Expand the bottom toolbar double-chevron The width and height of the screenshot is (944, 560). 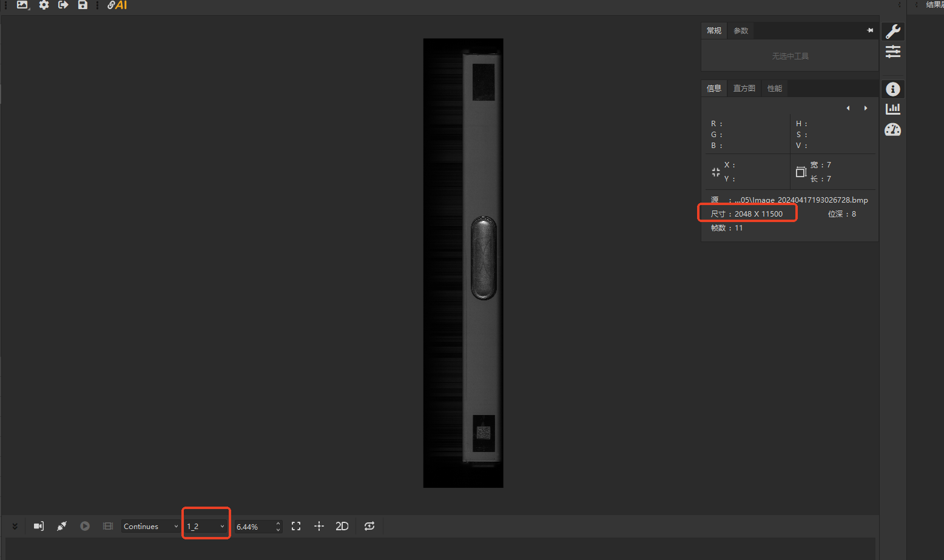click(15, 526)
